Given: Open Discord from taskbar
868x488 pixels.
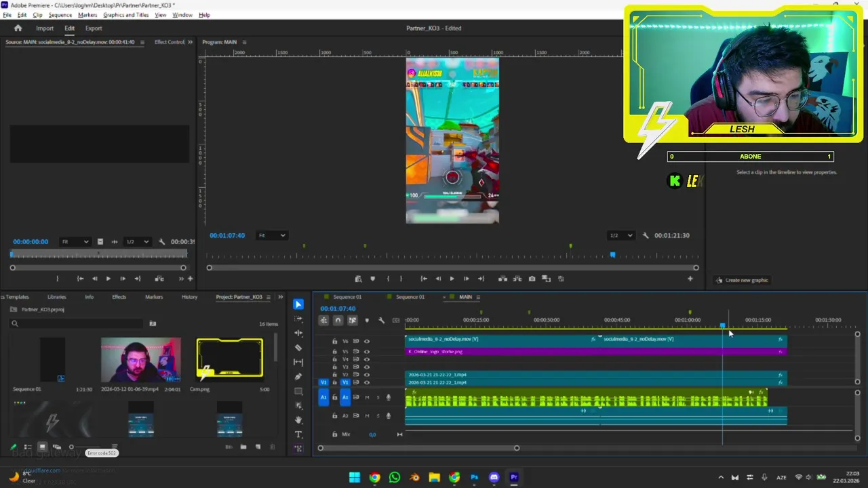Looking at the screenshot, I should click(x=494, y=477).
